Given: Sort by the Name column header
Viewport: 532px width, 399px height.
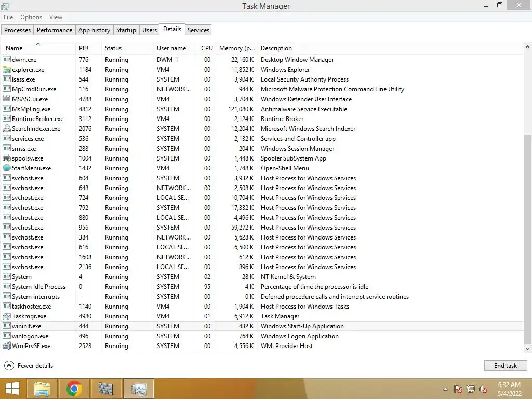Looking at the screenshot, I should (x=38, y=48).
